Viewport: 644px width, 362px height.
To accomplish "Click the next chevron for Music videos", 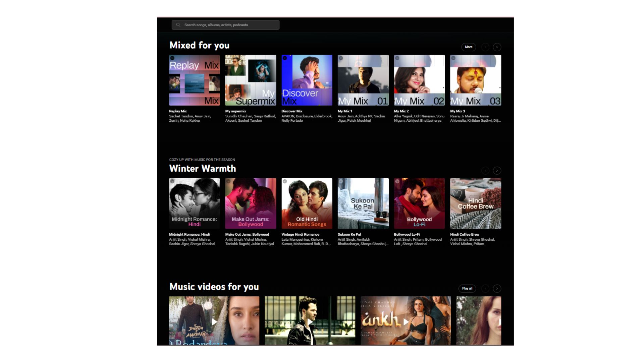I will [x=497, y=288].
